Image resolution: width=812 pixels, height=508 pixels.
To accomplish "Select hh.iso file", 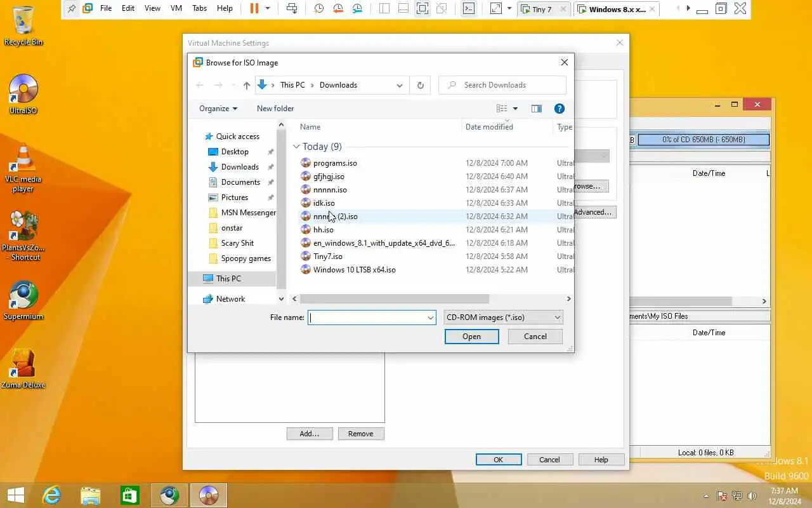I will (323, 230).
